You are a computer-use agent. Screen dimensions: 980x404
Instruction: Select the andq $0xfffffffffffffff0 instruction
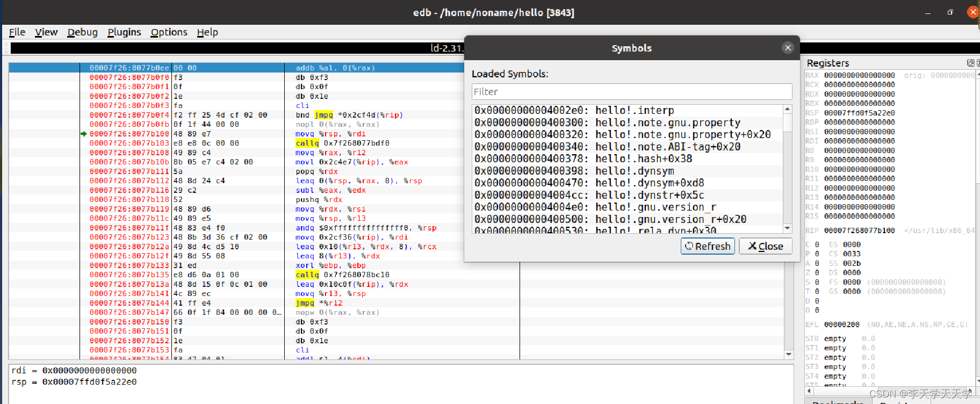(366, 228)
